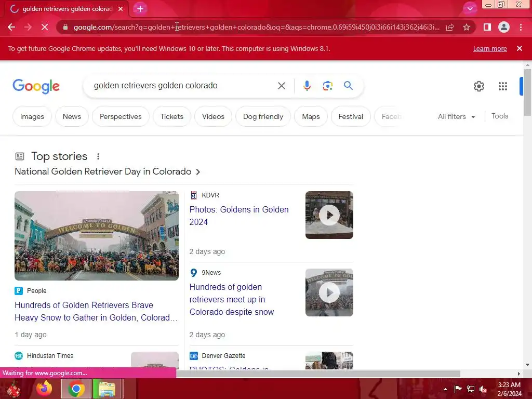The height and width of the screenshot is (399, 532).
Task: Play the KDVR video thumbnail
Action: coord(329,215)
